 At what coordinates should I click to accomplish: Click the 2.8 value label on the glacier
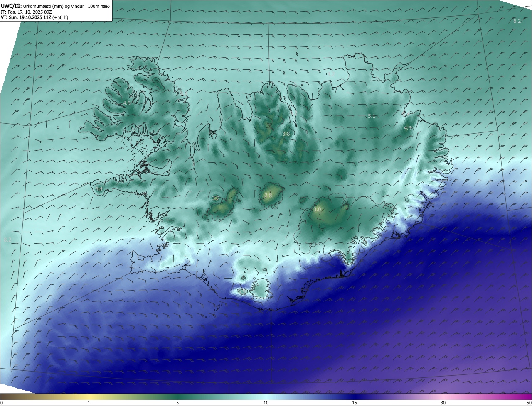tap(268, 196)
